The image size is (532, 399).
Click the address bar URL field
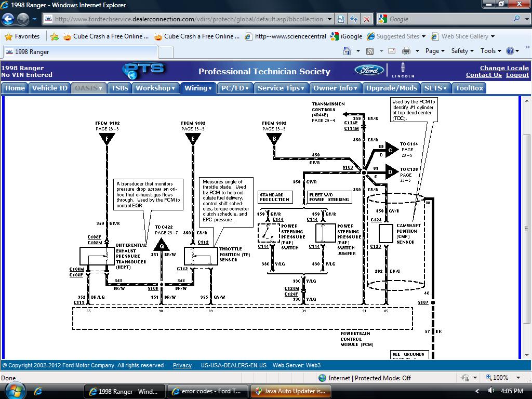point(189,19)
